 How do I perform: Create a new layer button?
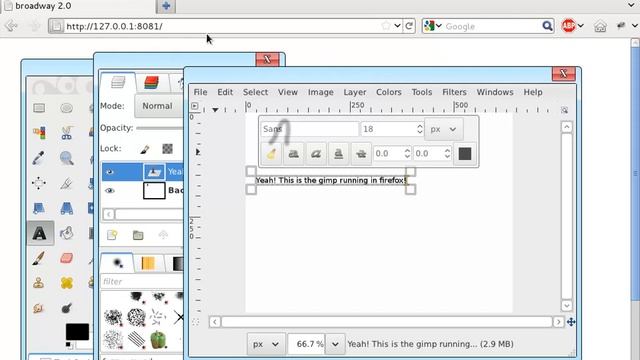click(x=112, y=235)
